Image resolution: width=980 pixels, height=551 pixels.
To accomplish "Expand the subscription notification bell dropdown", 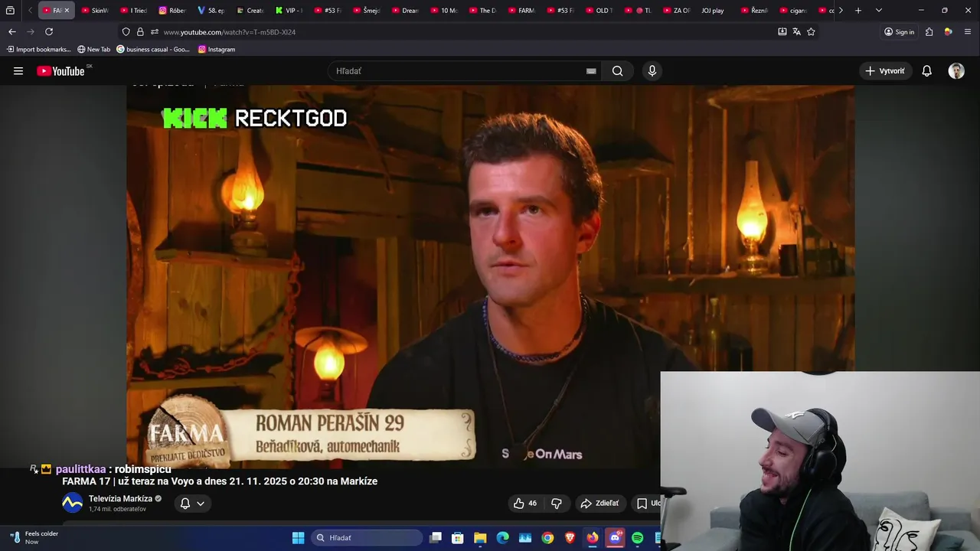I will (192, 503).
